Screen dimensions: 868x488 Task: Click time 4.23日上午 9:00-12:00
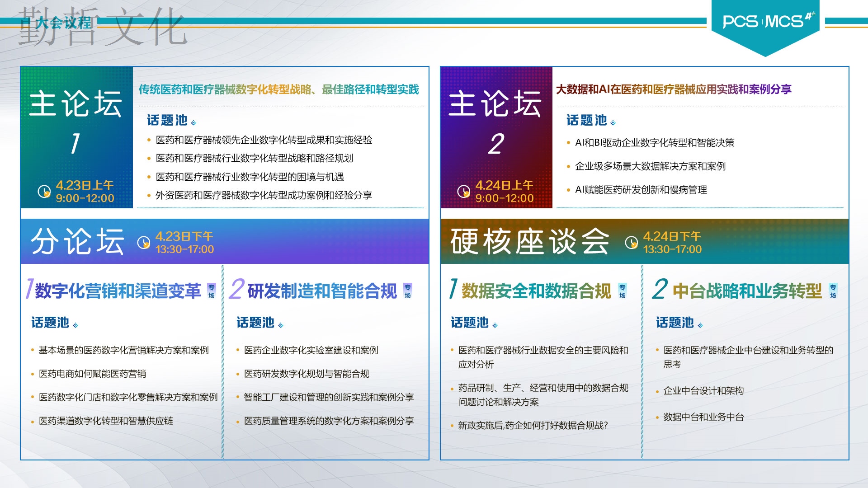(x=85, y=192)
